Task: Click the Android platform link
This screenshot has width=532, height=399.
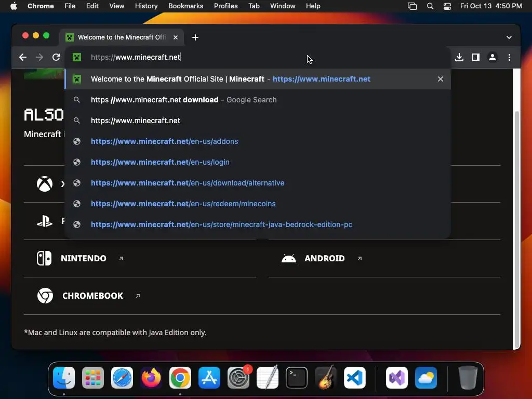Action: coord(324,258)
